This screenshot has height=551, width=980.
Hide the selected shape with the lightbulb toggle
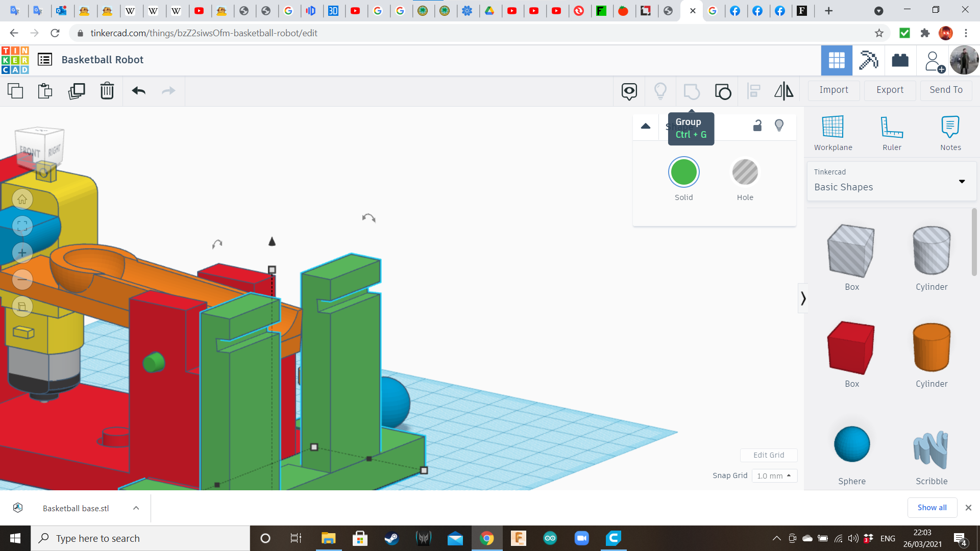pyautogui.click(x=779, y=125)
